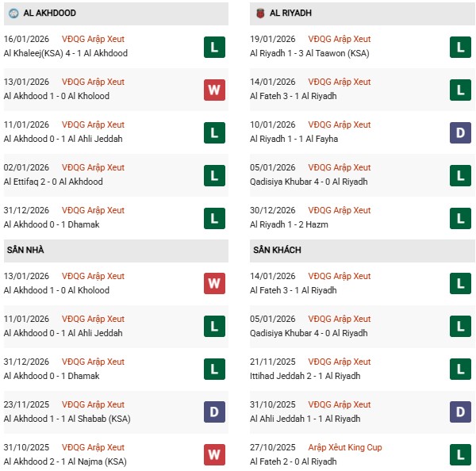476x471 pixels.
Task: Click the Al Riyadh club crest
Action: [x=259, y=13]
